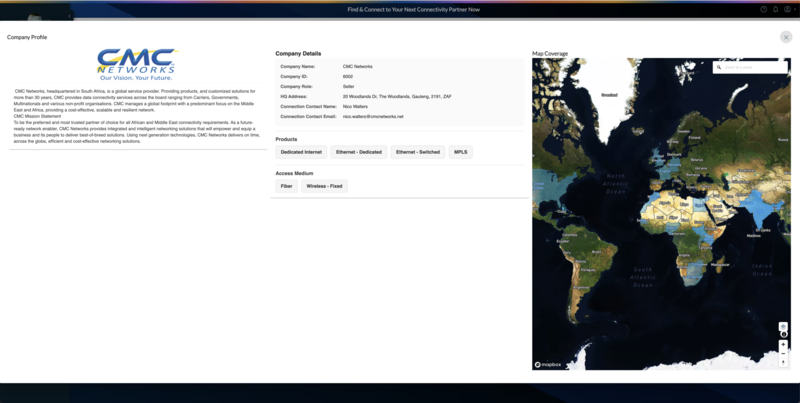
Task: Open the help question-mark icon in header
Action: click(763, 9)
